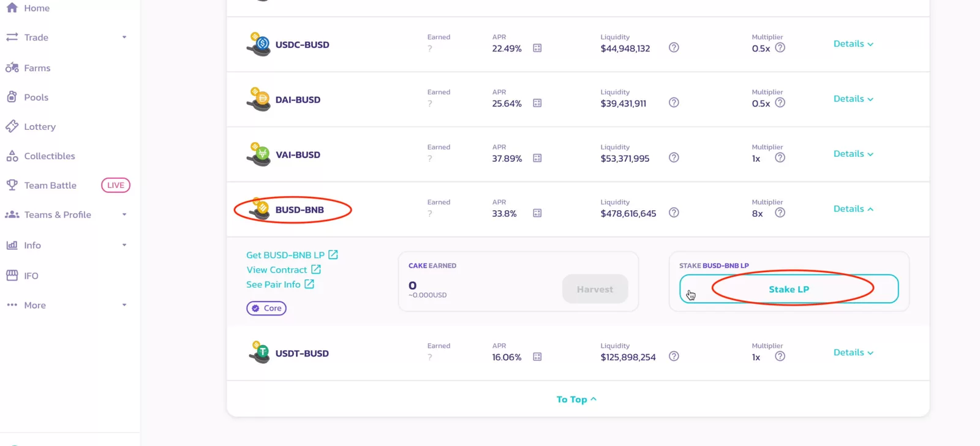Open APR calculator for DAI-BUSD
980x446 pixels.
point(537,103)
